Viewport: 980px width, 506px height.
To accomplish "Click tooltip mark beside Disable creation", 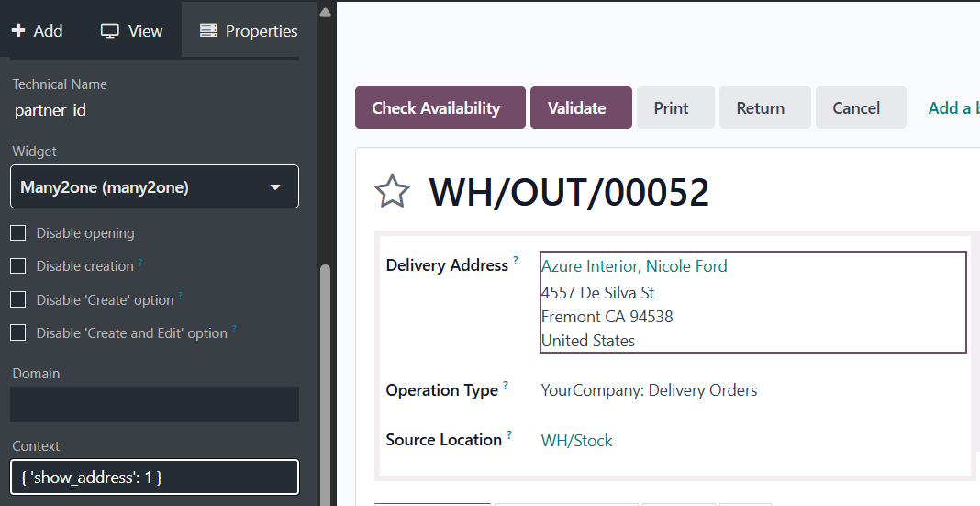I will [140, 262].
